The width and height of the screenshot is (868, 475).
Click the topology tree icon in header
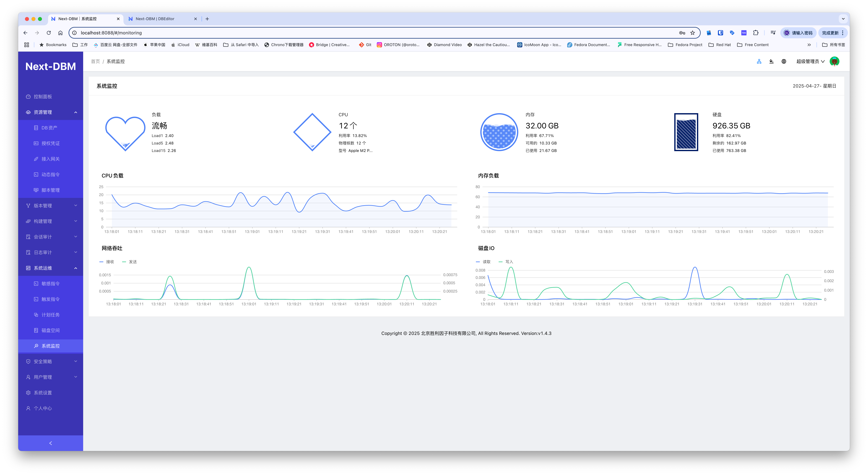[x=759, y=61]
